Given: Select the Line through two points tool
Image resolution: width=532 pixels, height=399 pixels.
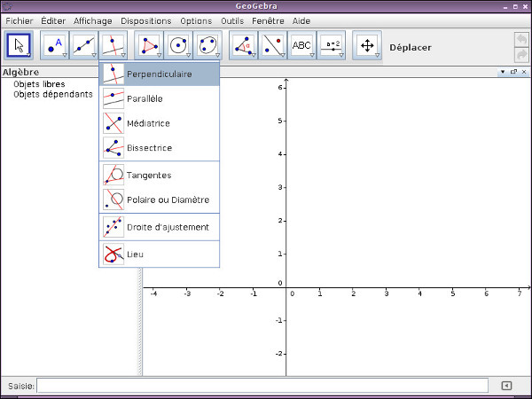Looking at the screenshot, I should pyautogui.click(x=83, y=45).
